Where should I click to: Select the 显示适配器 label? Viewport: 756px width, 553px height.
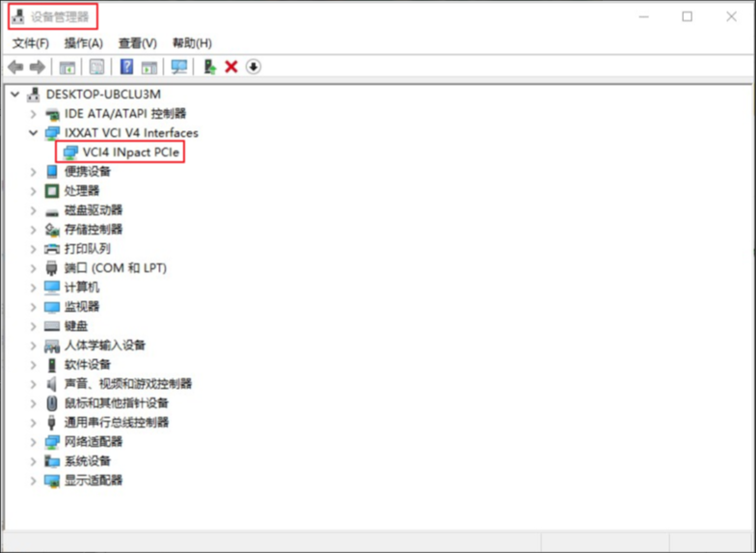click(x=94, y=481)
